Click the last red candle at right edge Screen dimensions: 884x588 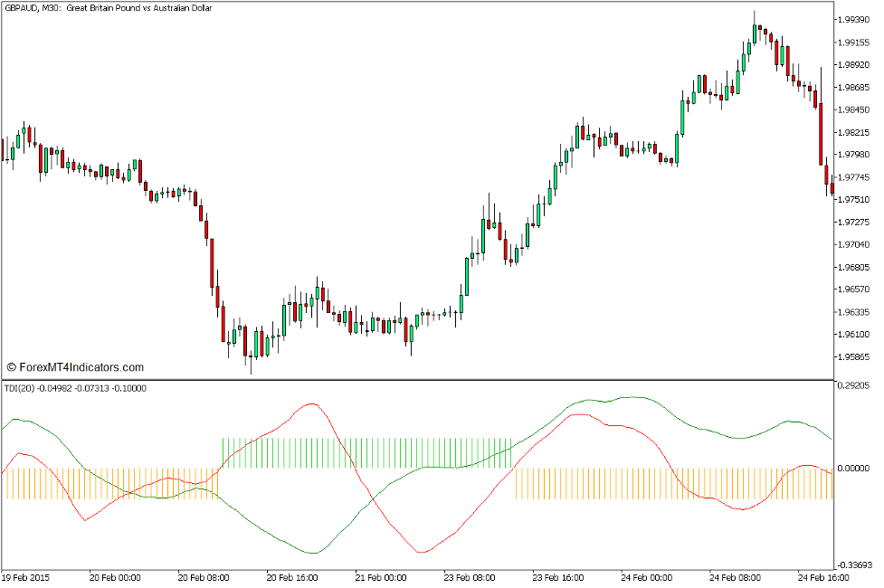(831, 188)
